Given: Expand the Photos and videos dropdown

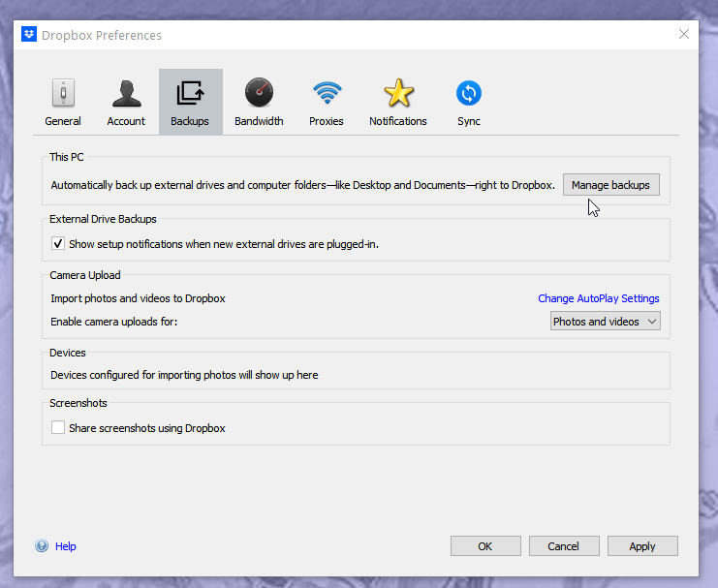Looking at the screenshot, I should coord(606,322).
